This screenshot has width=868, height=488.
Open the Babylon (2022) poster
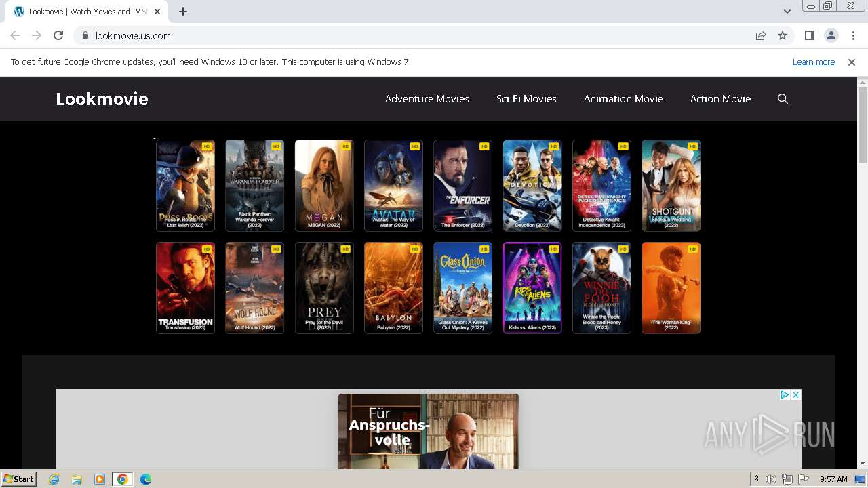[393, 288]
